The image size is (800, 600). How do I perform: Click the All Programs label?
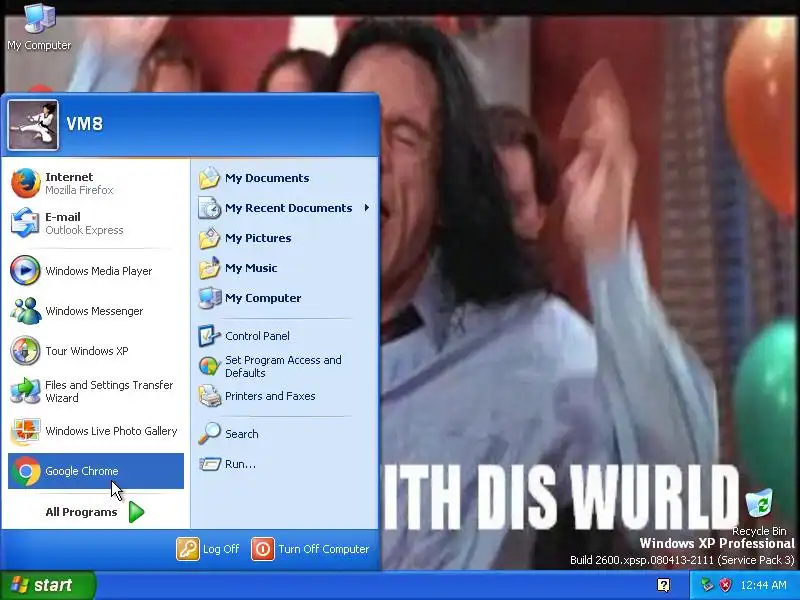tap(81, 512)
